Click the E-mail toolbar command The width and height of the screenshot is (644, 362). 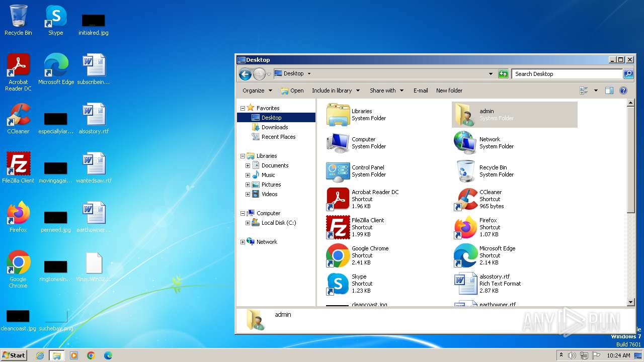(421, 90)
